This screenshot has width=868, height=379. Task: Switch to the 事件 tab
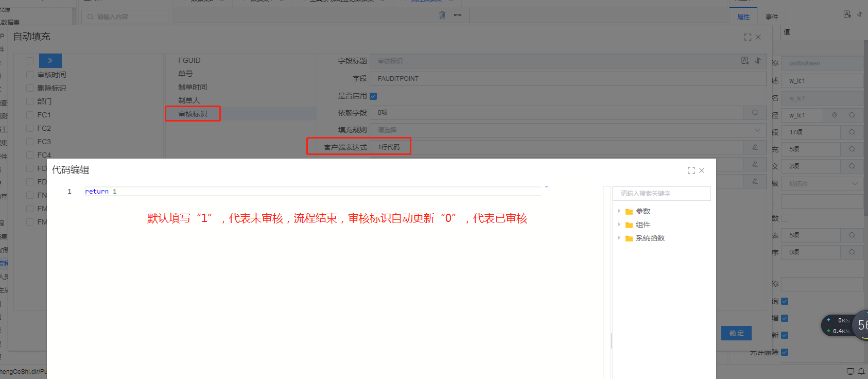tap(771, 17)
